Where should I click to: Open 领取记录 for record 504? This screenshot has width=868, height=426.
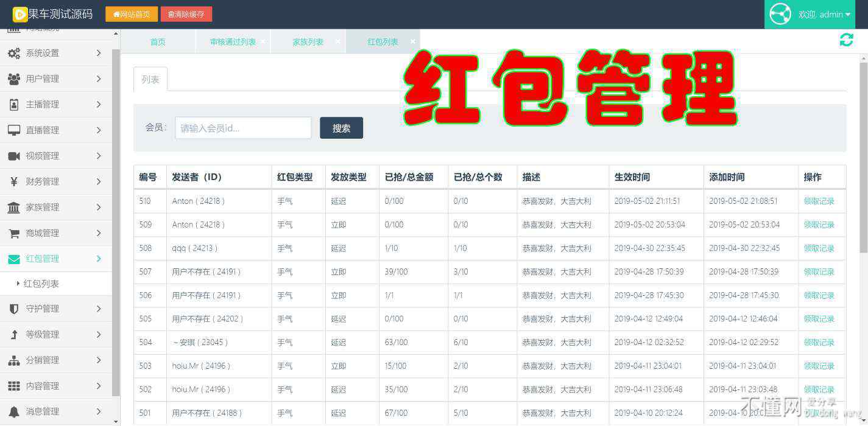819,342
